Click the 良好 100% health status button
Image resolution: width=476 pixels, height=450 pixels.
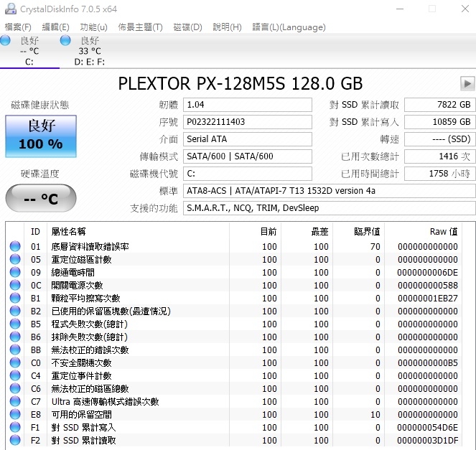40,136
